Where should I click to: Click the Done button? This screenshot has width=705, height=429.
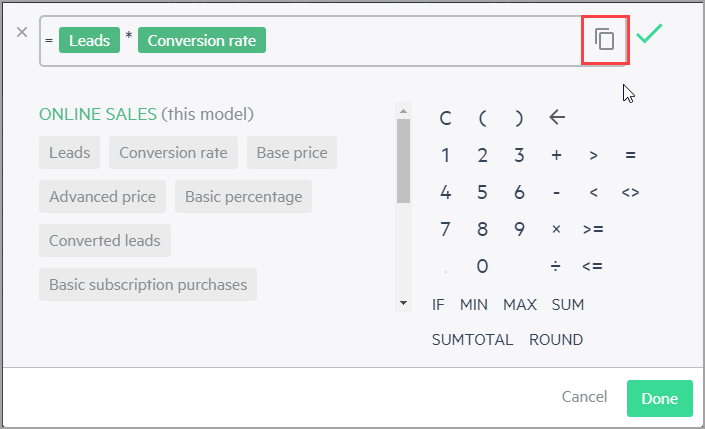[x=660, y=398]
